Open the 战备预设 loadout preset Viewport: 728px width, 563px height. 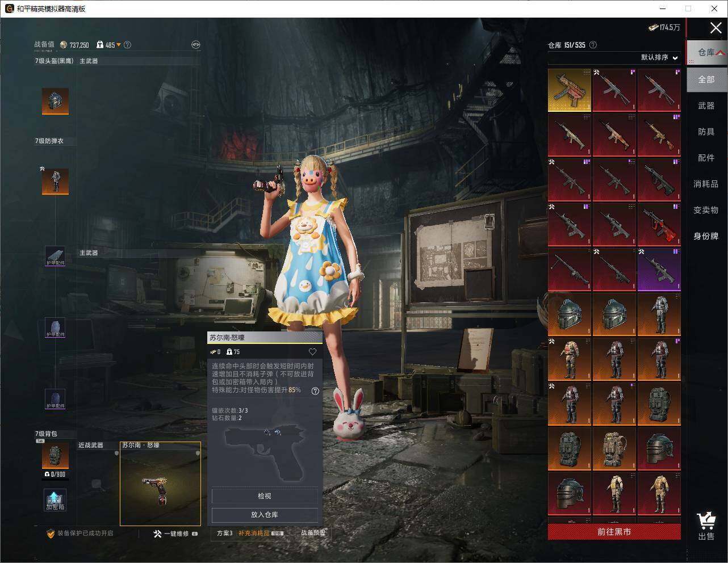(313, 533)
